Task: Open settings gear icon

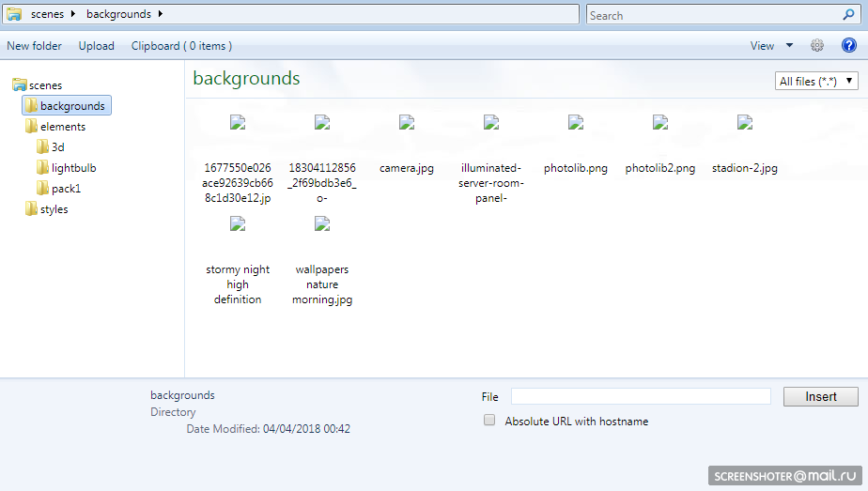Action: (x=817, y=46)
